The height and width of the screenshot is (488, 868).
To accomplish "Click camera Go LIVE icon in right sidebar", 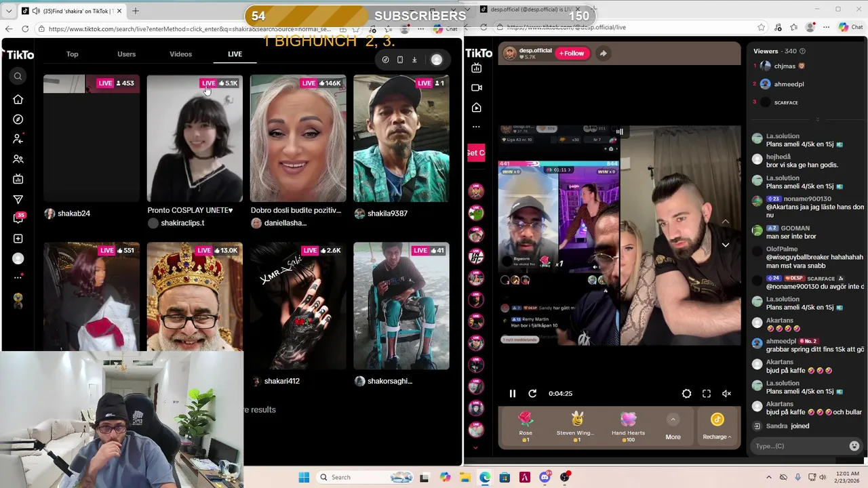I will [x=477, y=87].
